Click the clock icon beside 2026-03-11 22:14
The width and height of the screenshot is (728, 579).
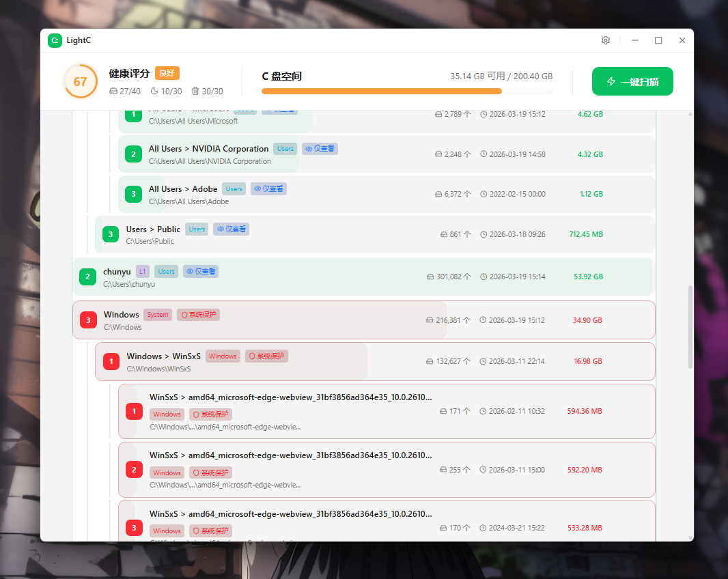pyautogui.click(x=483, y=361)
